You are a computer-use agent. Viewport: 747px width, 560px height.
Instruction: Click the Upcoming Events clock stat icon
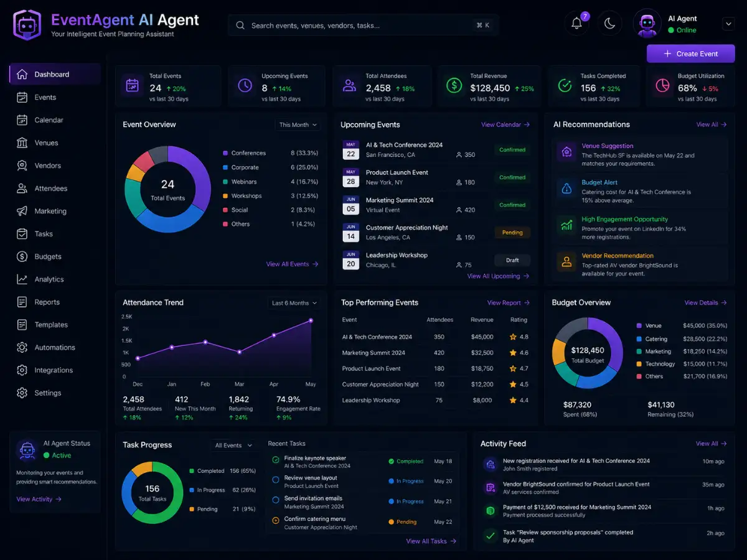click(x=245, y=86)
